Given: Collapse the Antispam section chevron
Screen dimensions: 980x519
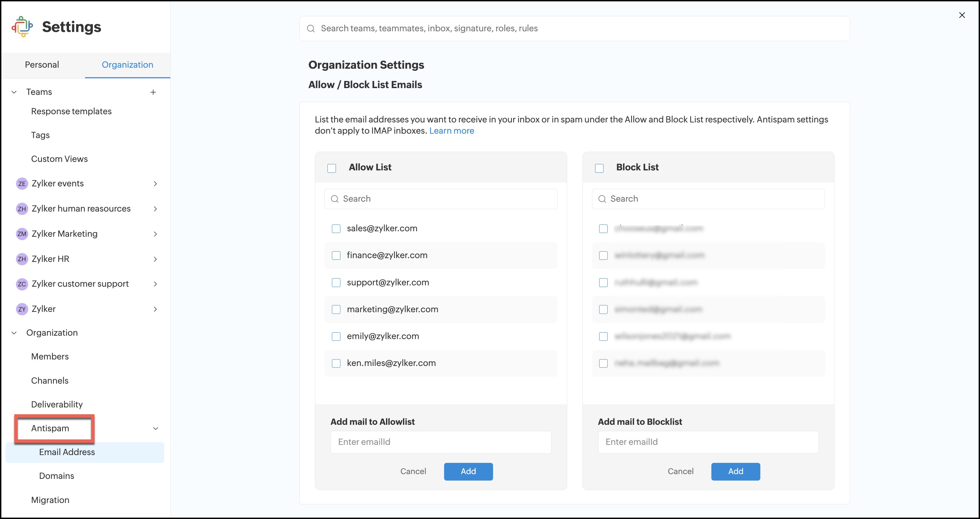Looking at the screenshot, I should [156, 429].
